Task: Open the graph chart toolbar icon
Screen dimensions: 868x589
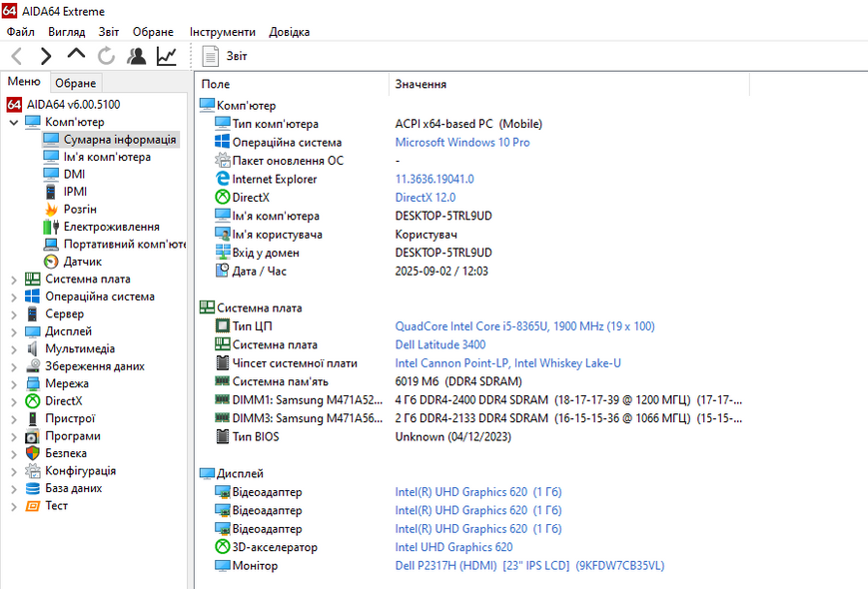Action: (166, 56)
